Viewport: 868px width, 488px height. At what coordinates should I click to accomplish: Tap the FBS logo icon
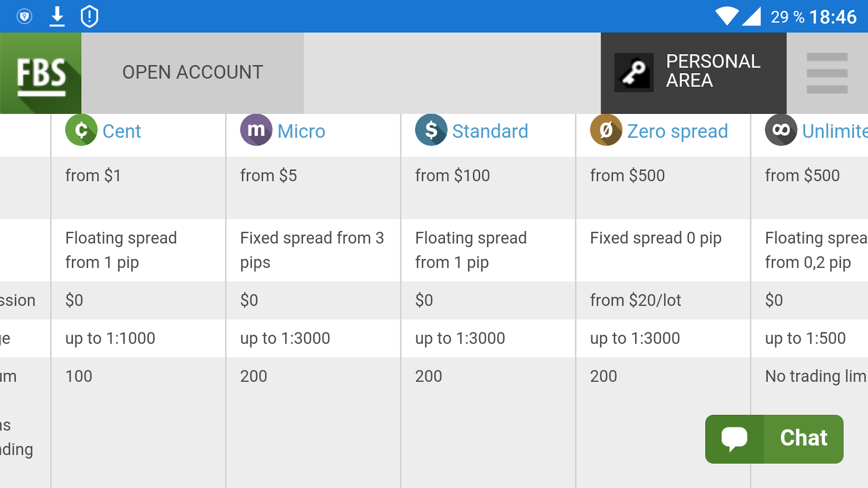(41, 73)
